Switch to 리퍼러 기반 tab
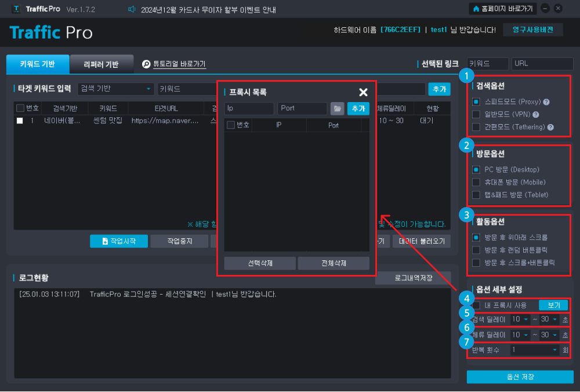The width and height of the screenshot is (580, 392). pyautogui.click(x=101, y=65)
